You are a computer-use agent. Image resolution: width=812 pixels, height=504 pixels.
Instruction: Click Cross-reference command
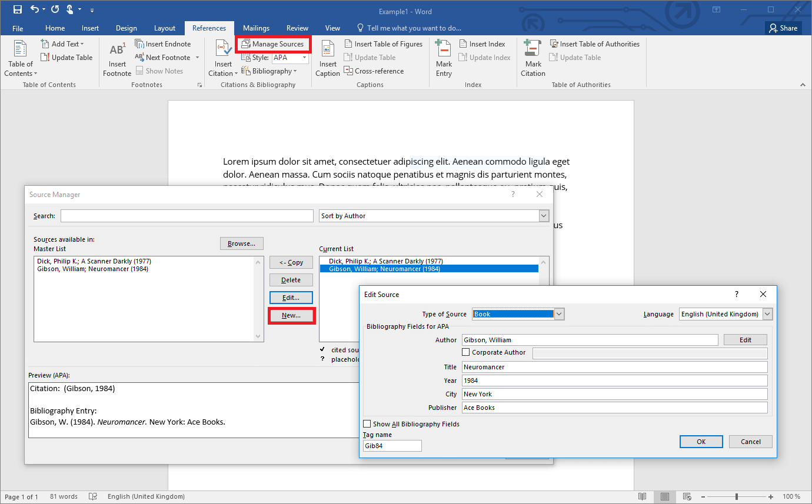(374, 71)
